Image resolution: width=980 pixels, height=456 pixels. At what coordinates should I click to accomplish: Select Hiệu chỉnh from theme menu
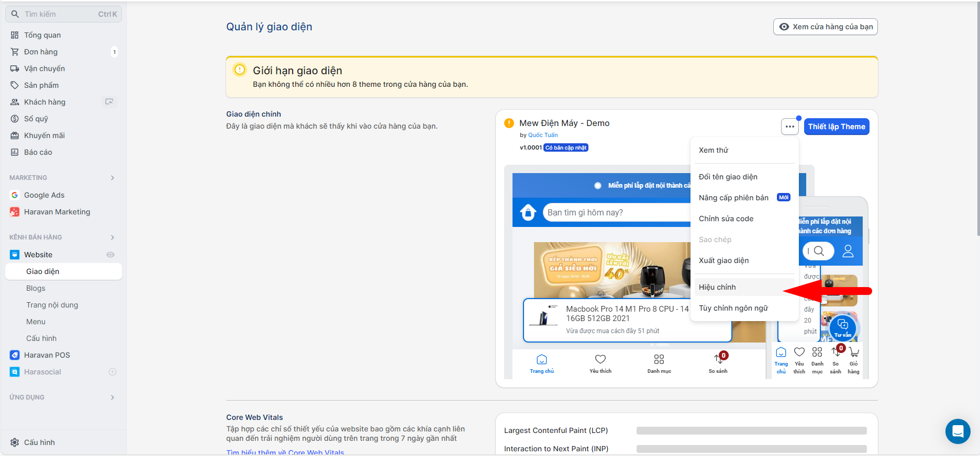[x=717, y=287]
